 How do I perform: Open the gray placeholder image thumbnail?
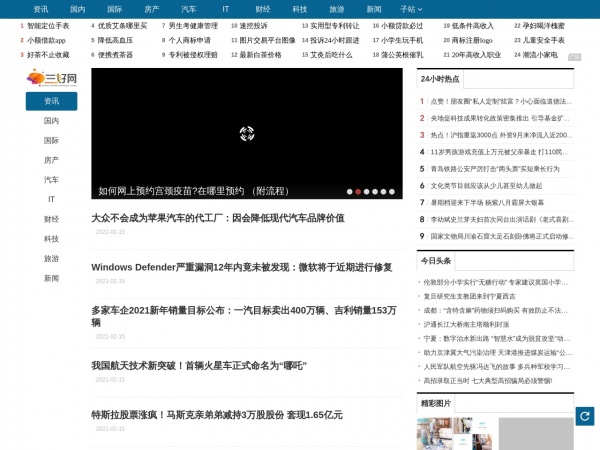tap(536, 434)
